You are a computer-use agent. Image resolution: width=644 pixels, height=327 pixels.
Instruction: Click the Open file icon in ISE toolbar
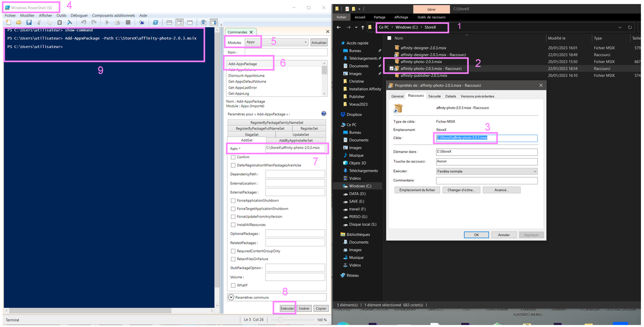19,22
